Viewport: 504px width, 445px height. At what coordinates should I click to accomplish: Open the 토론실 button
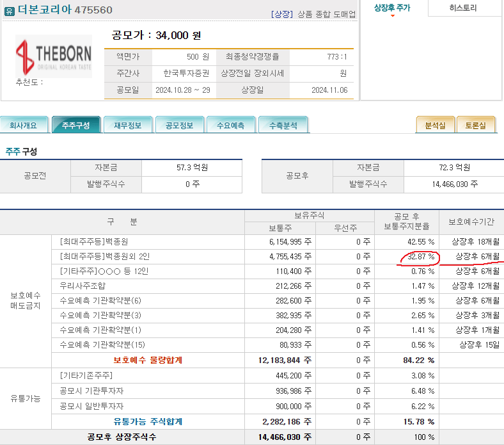point(476,125)
